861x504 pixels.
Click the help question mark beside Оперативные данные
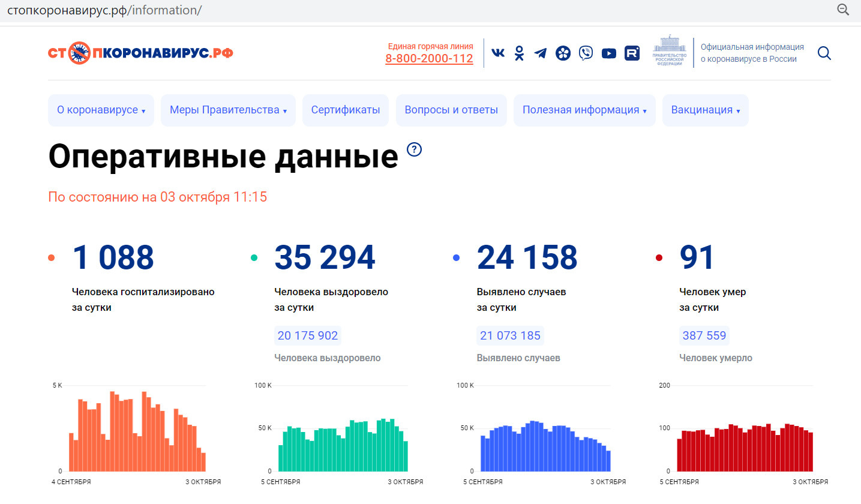click(x=415, y=149)
